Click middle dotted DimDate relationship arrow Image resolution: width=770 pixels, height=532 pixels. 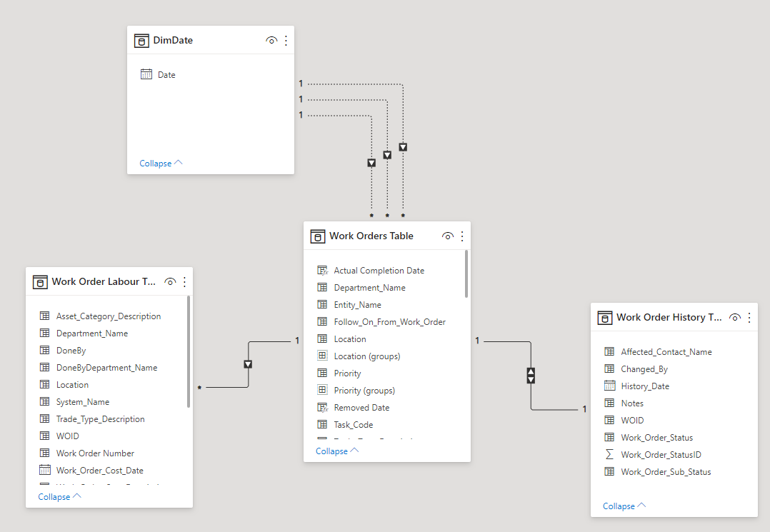pos(387,155)
